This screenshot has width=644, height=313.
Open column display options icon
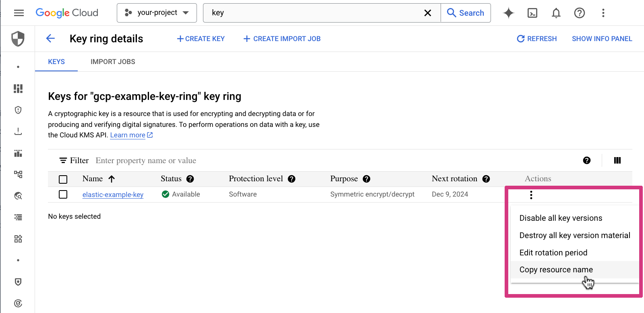[x=617, y=160]
